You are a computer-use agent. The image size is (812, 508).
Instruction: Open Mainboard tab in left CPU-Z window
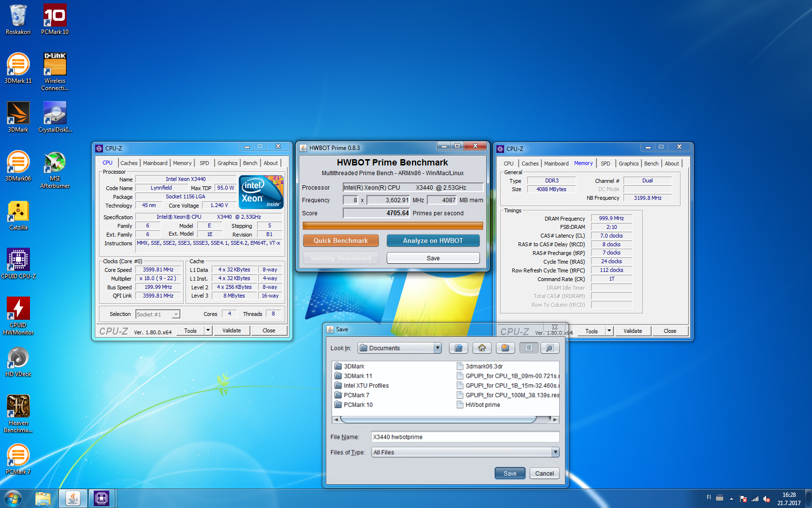point(155,163)
